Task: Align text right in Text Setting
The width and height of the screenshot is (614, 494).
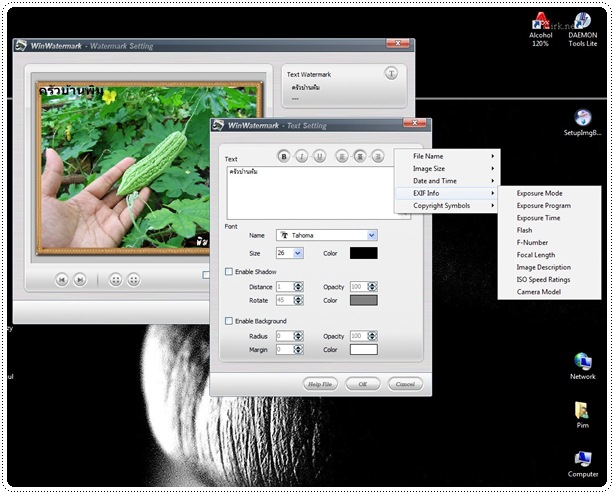Action: coord(377,157)
